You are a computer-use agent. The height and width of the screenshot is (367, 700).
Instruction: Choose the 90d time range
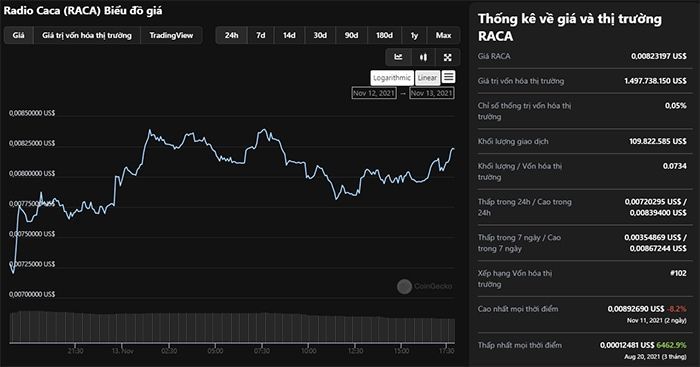(351, 35)
